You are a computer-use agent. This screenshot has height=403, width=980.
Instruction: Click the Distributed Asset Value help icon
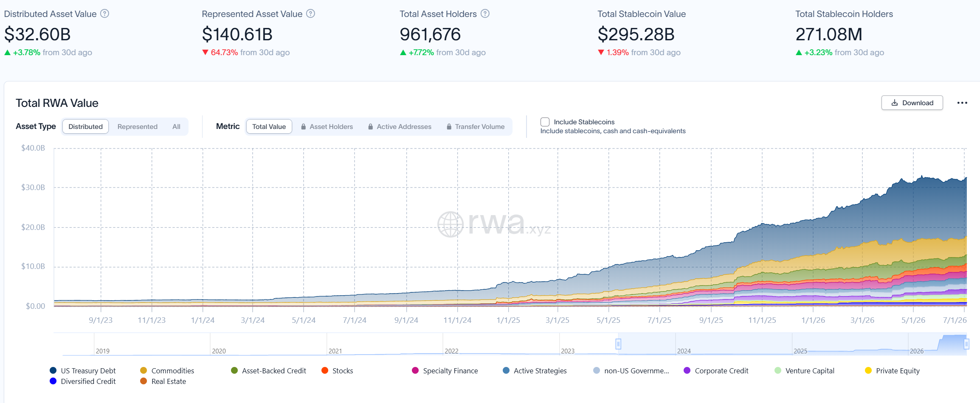[x=104, y=14]
